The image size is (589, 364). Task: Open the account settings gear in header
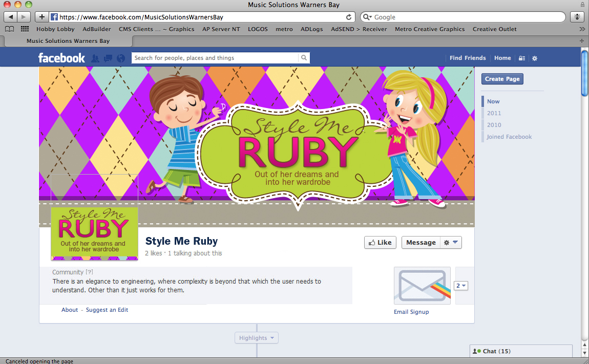pos(535,58)
